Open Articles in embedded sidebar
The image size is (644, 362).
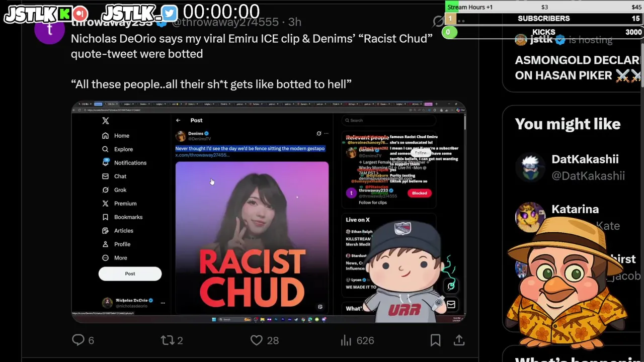click(118, 231)
